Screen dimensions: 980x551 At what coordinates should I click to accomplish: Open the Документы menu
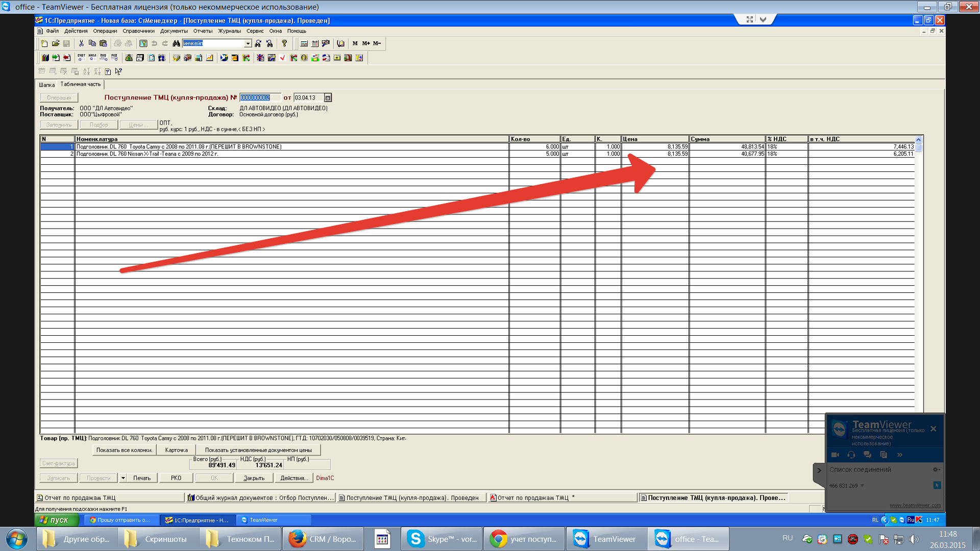tap(174, 31)
